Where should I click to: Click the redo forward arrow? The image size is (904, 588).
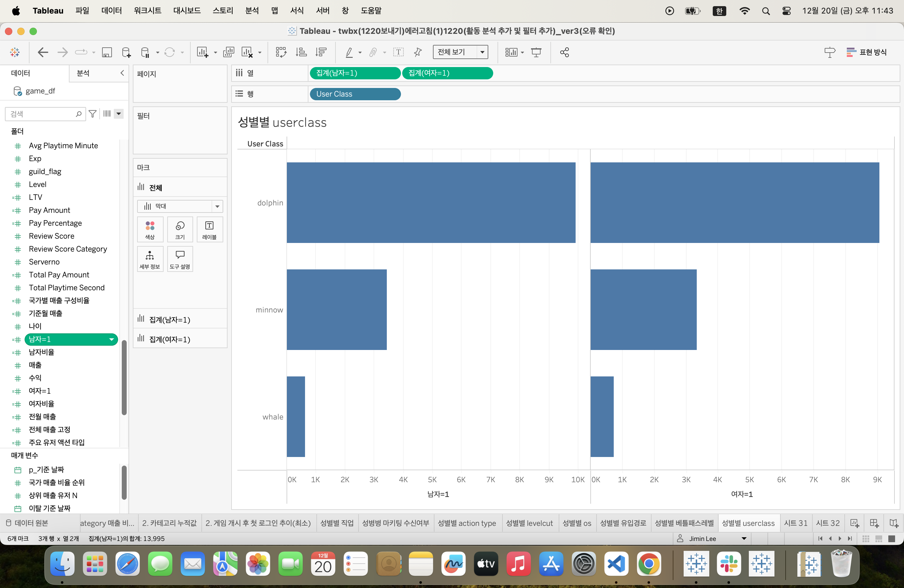pos(62,52)
